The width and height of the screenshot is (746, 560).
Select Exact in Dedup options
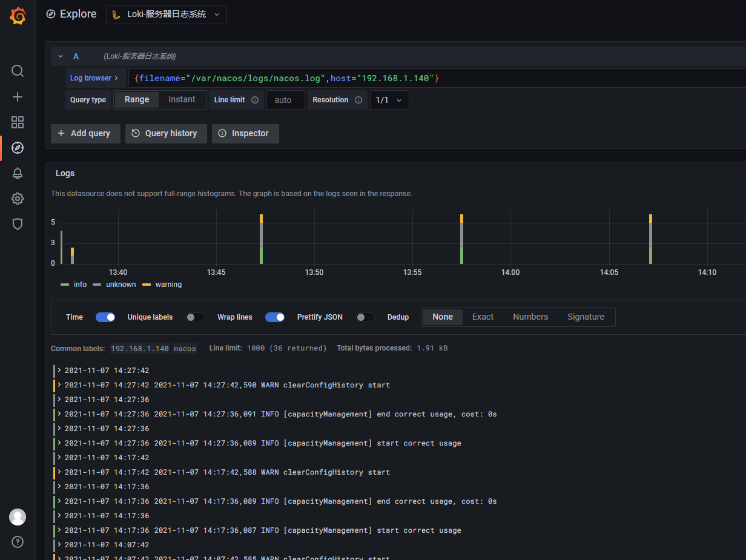pyautogui.click(x=483, y=316)
